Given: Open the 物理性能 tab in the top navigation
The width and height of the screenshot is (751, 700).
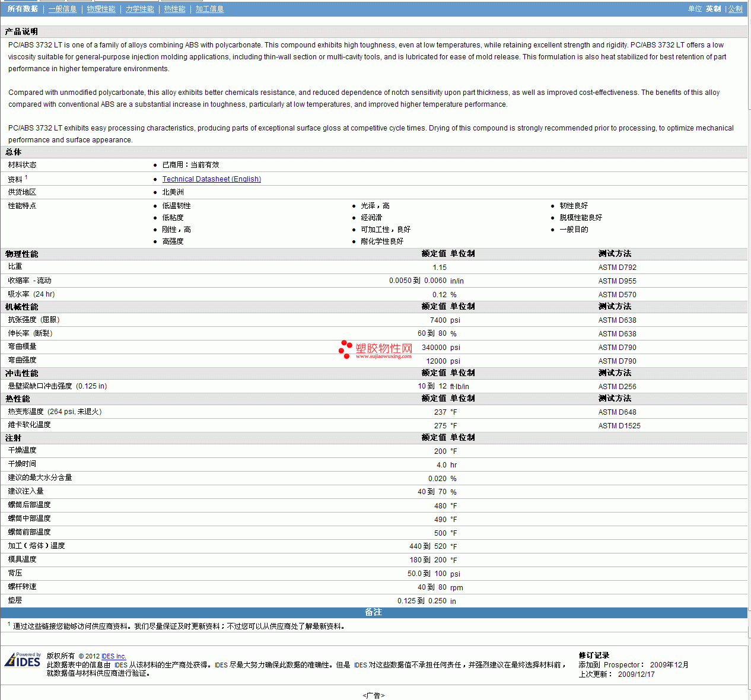Looking at the screenshot, I should (x=101, y=9).
